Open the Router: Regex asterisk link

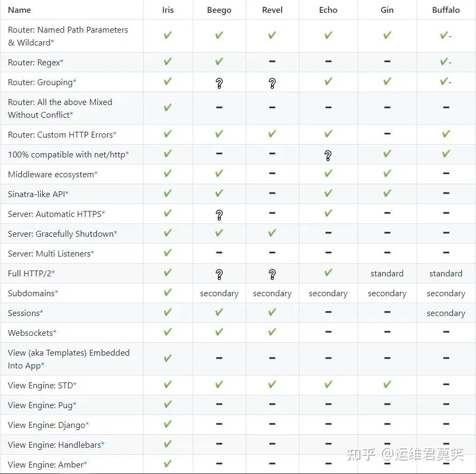pyautogui.click(x=62, y=63)
